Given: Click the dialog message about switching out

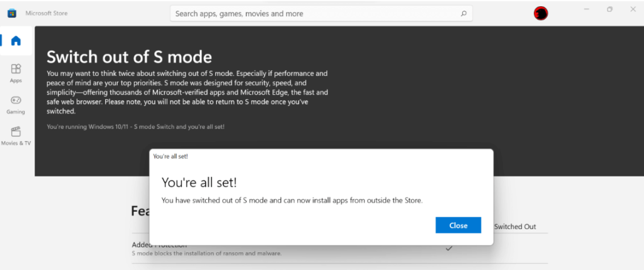Looking at the screenshot, I should [x=292, y=201].
